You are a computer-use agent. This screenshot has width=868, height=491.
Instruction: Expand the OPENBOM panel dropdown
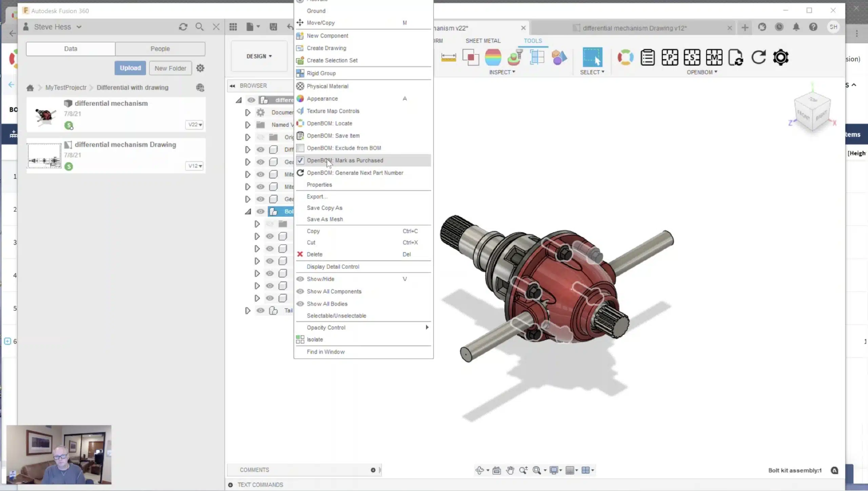pyautogui.click(x=702, y=72)
